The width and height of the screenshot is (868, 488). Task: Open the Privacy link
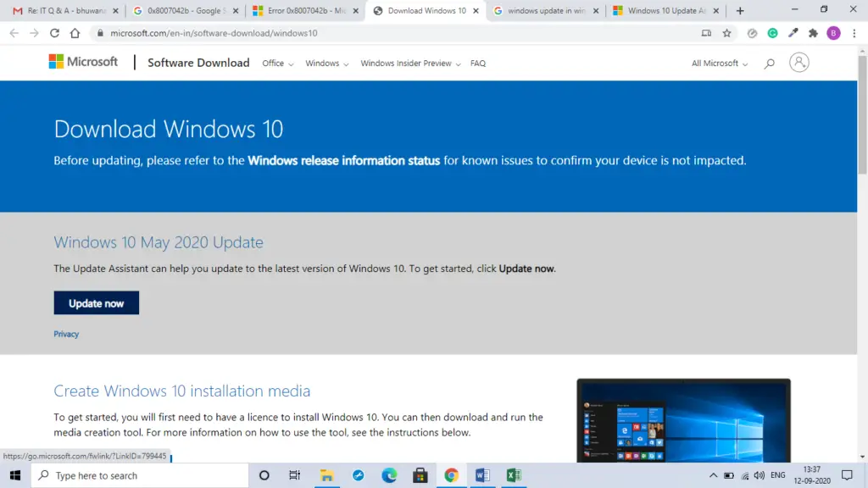pyautogui.click(x=66, y=334)
